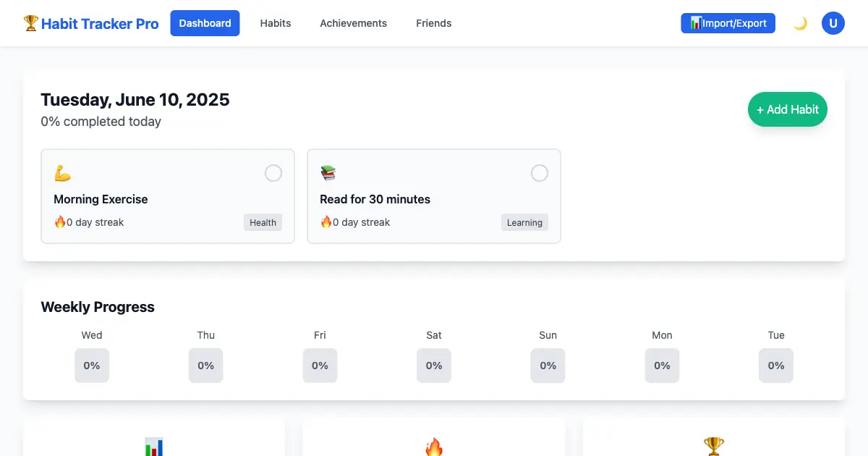Mark Read for 30 minutes complete
The height and width of the screenshot is (456, 868).
click(x=540, y=173)
